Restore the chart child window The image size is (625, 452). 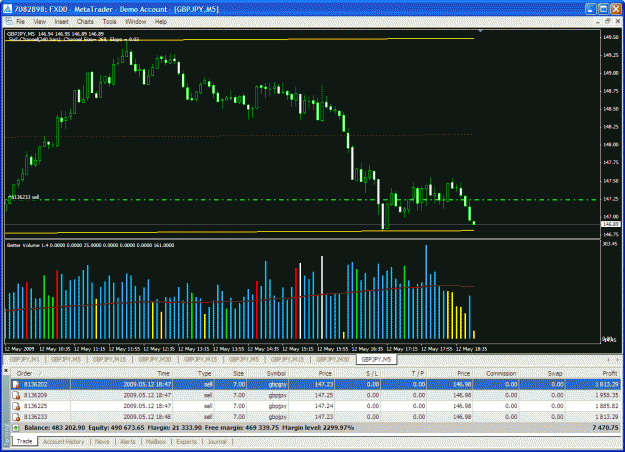tap(607, 22)
